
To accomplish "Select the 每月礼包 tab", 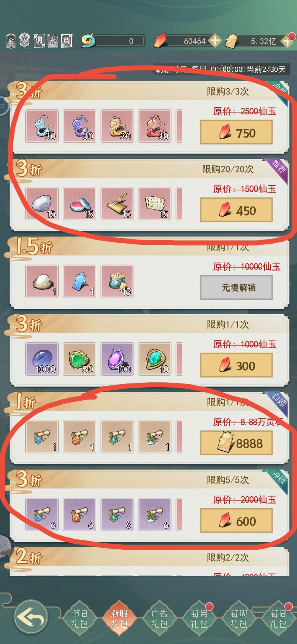I will click(199, 619).
